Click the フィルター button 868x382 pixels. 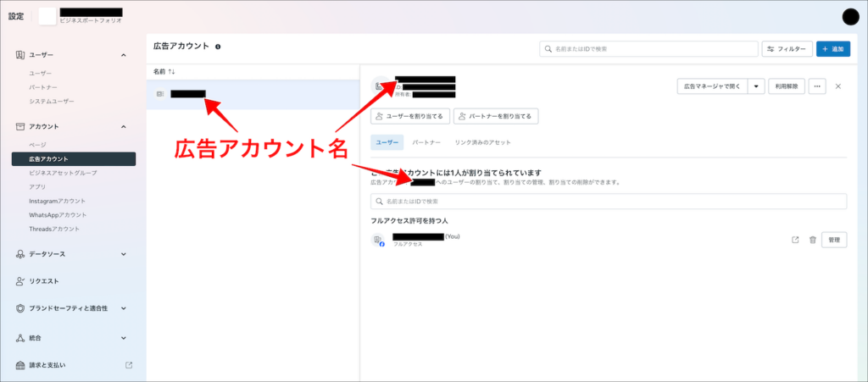point(787,49)
